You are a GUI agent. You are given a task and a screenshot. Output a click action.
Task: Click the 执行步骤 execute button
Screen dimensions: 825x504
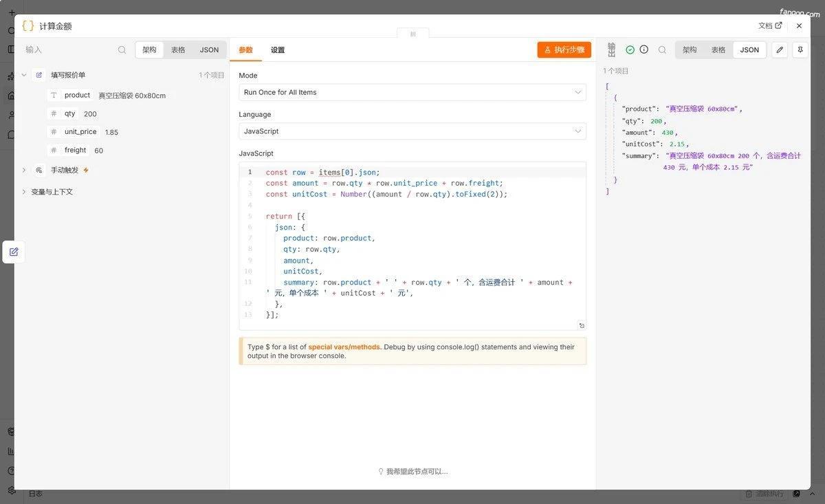pos(564,50)
